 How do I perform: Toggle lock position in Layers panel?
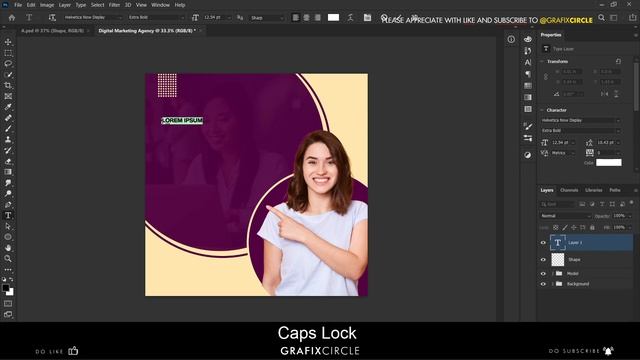[x=574, y=227]
